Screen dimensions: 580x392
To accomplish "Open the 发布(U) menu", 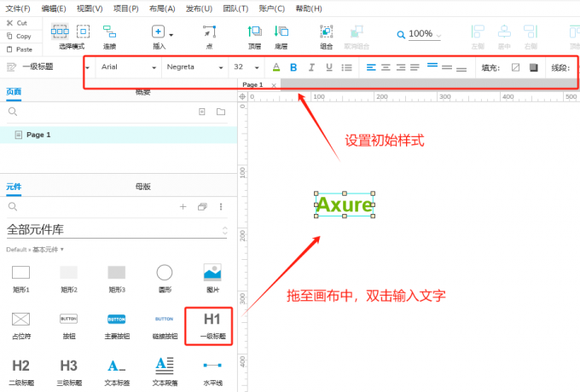I will [199, 9].
